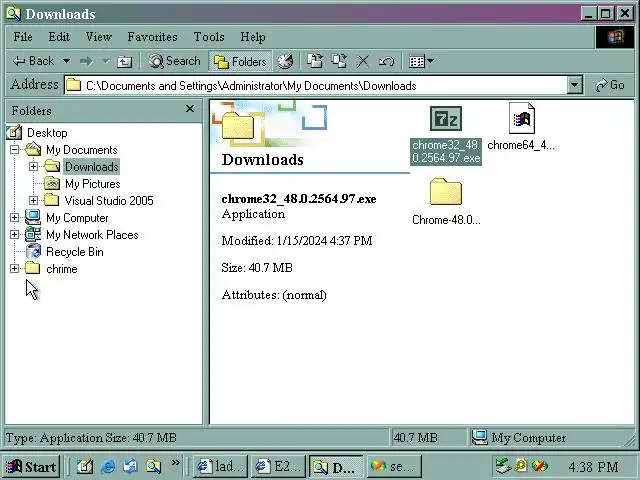Click the colorful crossed tray icon
The height and width of the screenshot is (480, 640).
(x=540, y=465)
